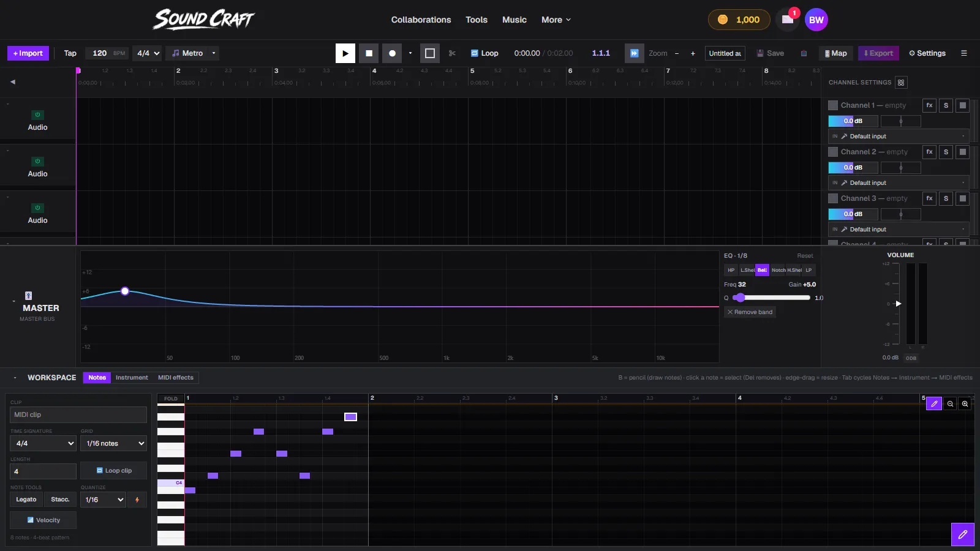Open the hamburger menu
980x551 pixels.
click(964, 53)
